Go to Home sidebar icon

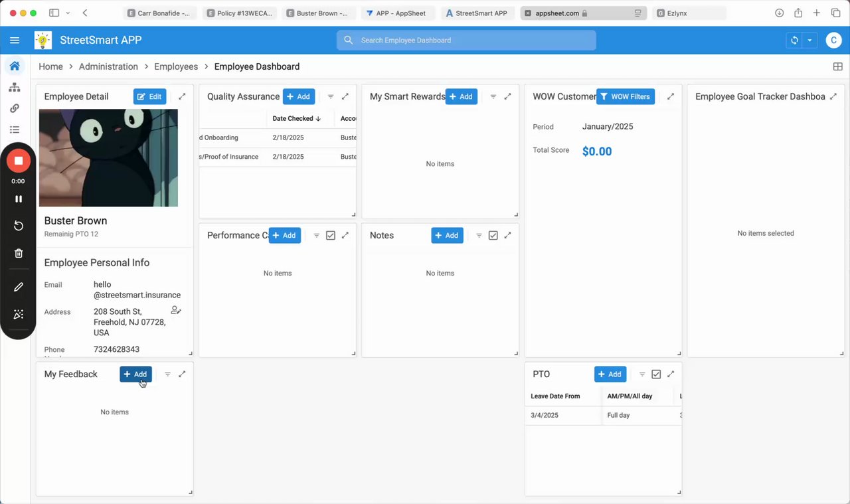pos(15,66)
